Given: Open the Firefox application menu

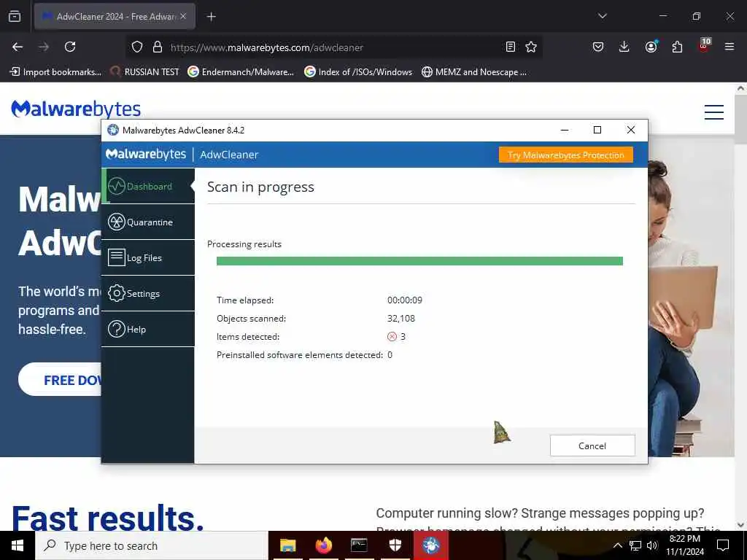Looking at the screenshot, I should click(x=729, y=47).
